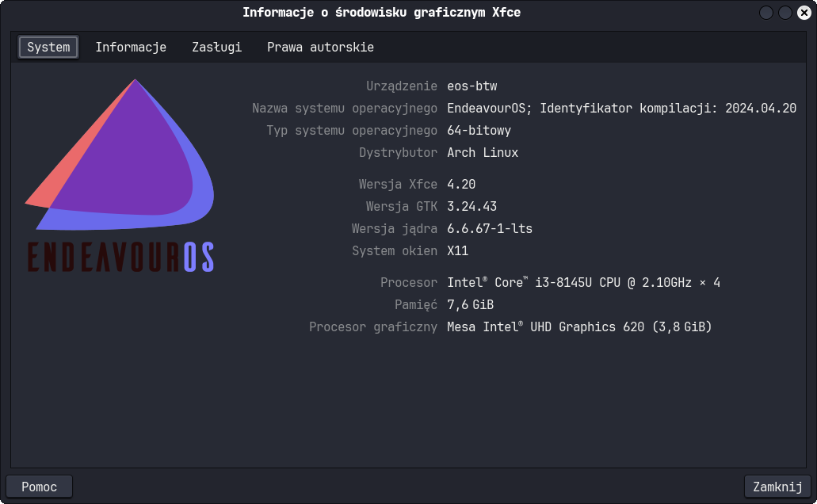
Task: Close the window with the X button
Action: 804,13
